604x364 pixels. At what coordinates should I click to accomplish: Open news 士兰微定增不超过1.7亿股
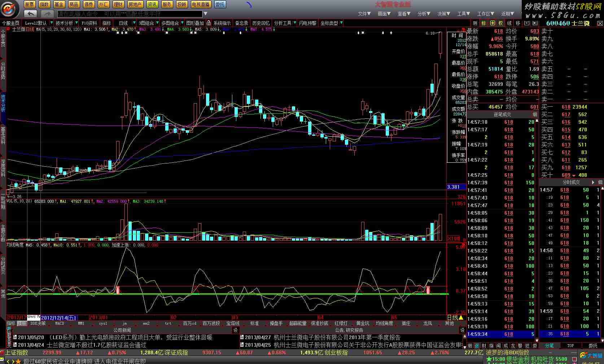point(79,345)
